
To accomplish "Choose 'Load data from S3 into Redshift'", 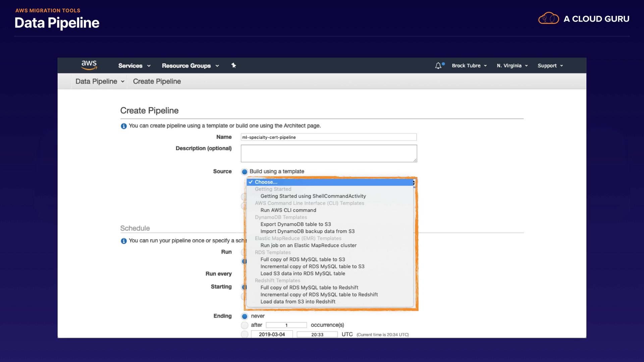I will 298,302.
